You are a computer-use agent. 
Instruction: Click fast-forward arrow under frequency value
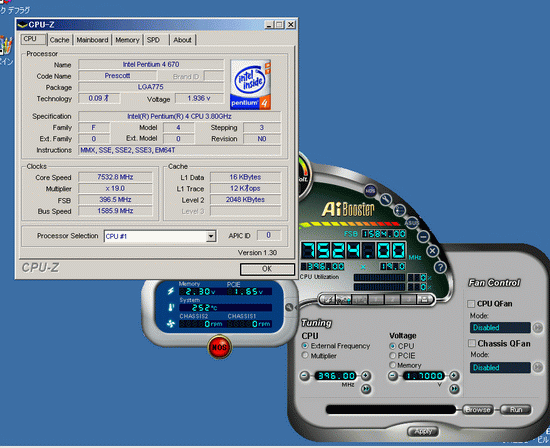[366, 388]
